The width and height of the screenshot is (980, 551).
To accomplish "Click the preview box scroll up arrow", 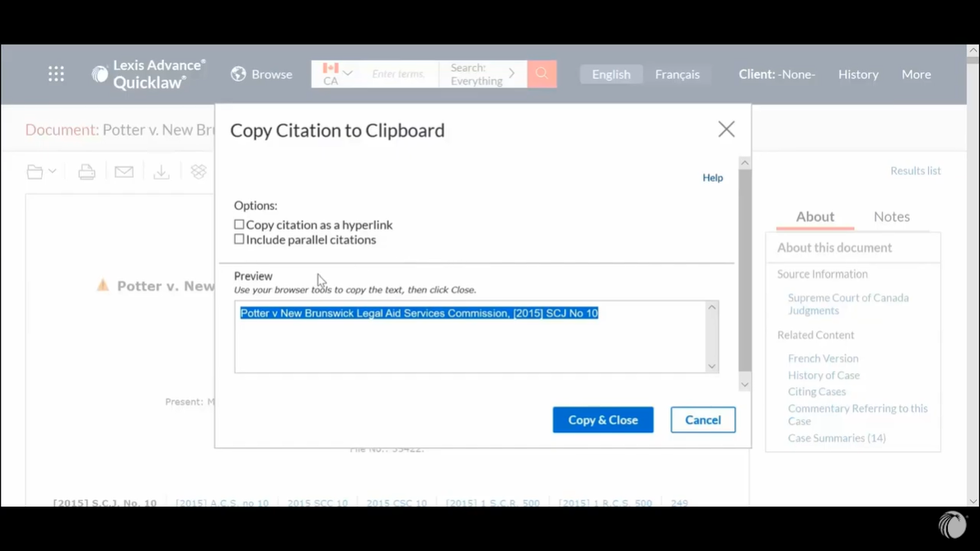I will (712, 307).
